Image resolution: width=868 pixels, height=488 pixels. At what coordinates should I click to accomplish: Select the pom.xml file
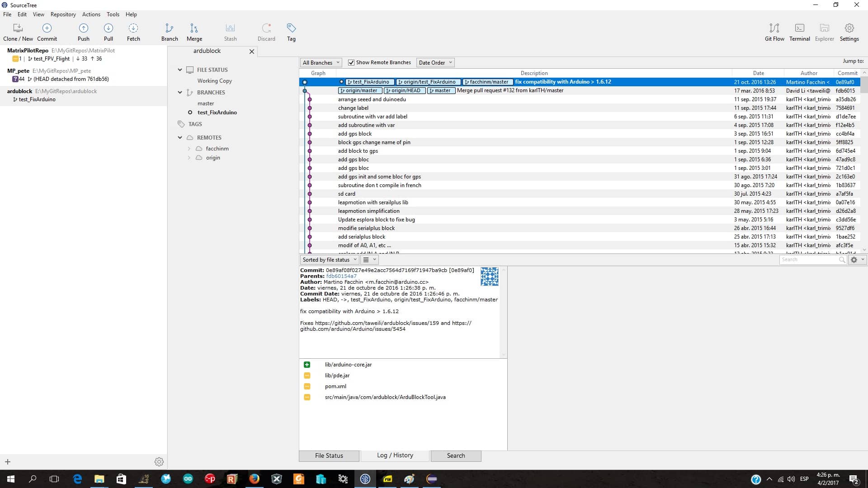[335, 386]
